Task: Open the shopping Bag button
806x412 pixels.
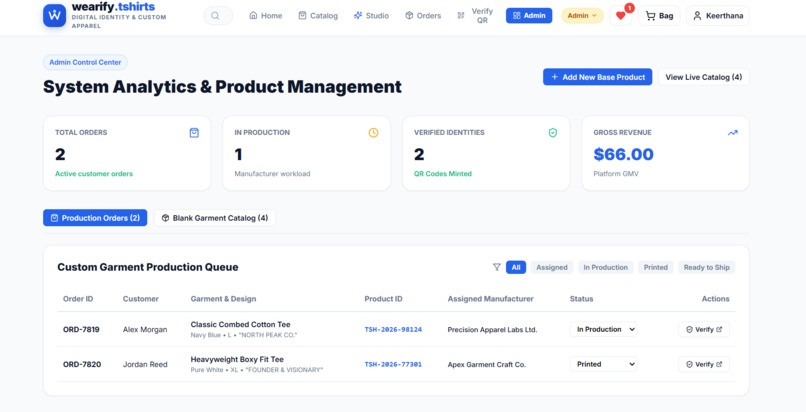Action: tap(659, 16)
